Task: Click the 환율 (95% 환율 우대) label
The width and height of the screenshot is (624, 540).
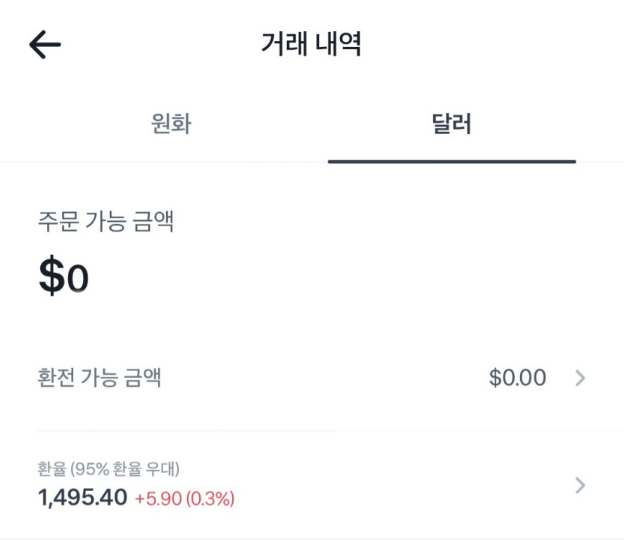Action: 108,468
